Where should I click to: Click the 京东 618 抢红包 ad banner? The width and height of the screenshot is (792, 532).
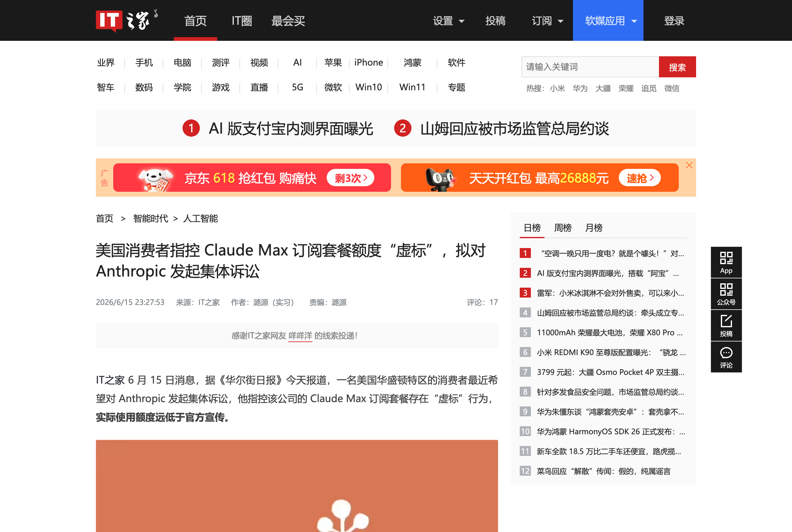[252, 178]
